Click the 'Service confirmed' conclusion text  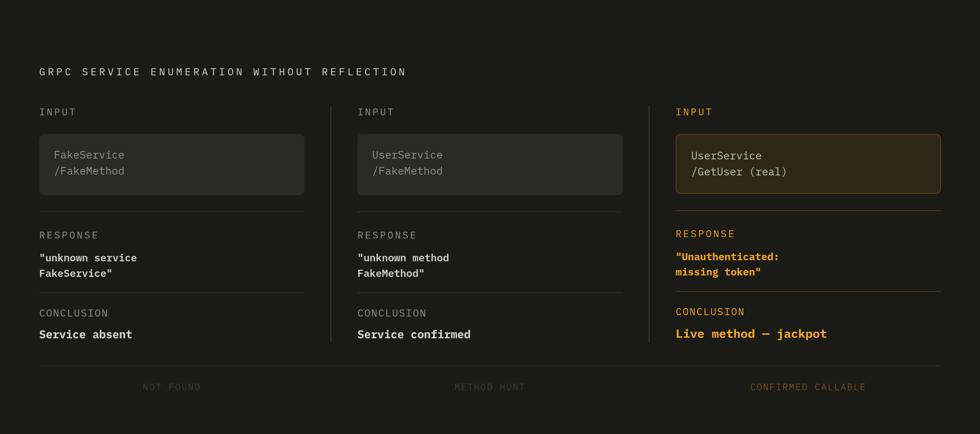coord(414,334)
